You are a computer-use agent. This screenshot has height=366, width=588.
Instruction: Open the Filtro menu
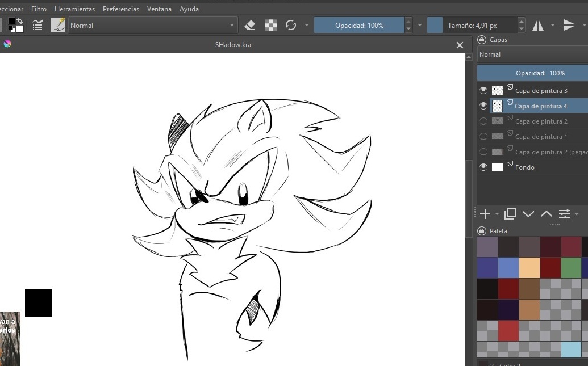[39, 9]
